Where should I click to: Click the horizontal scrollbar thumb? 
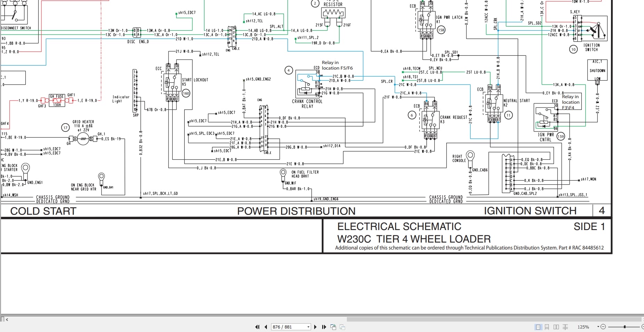coord(494,319)
